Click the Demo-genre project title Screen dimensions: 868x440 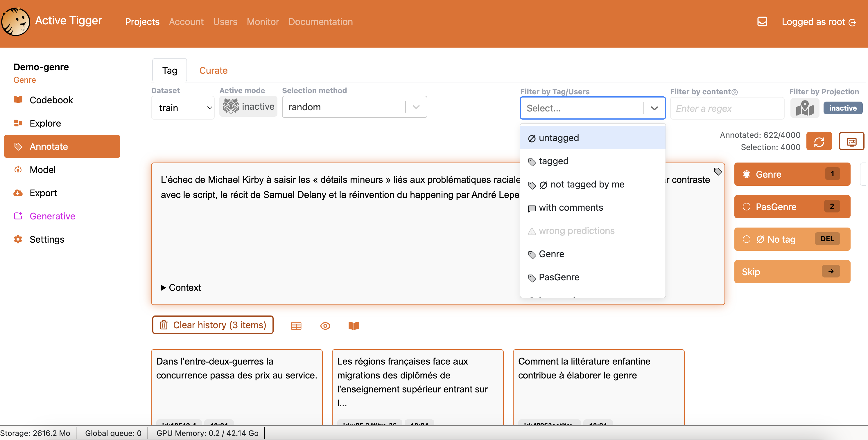click(41, 67)
